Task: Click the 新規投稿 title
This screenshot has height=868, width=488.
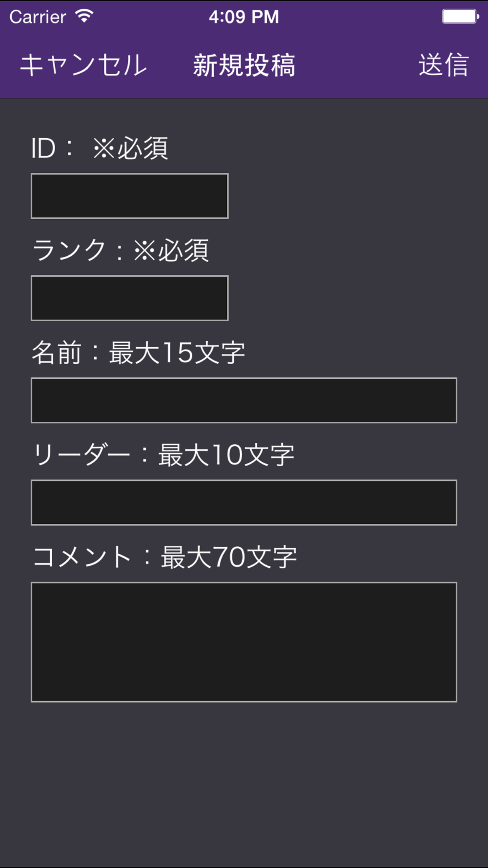Action: point(244,65)
